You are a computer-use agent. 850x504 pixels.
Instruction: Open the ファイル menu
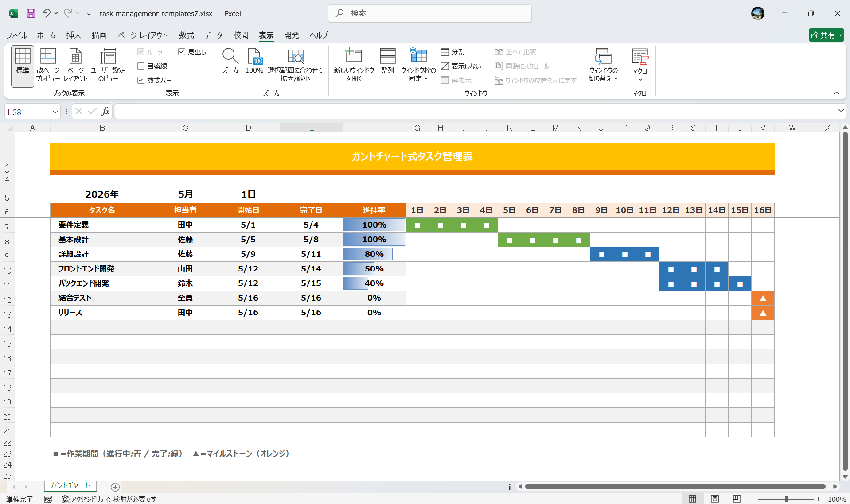click(x=17, y=35)
